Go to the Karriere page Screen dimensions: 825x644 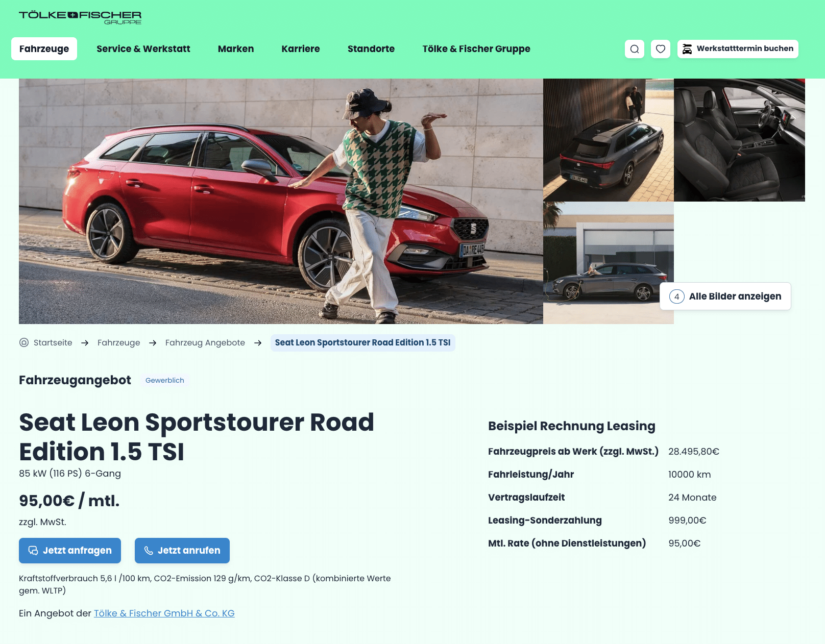click(x=301, y=49)
